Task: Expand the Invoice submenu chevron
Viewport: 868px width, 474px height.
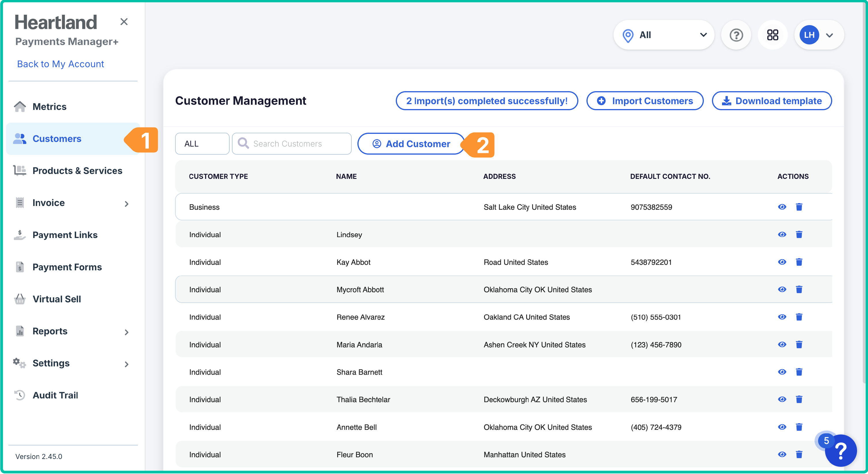Action: pos(127,203)
